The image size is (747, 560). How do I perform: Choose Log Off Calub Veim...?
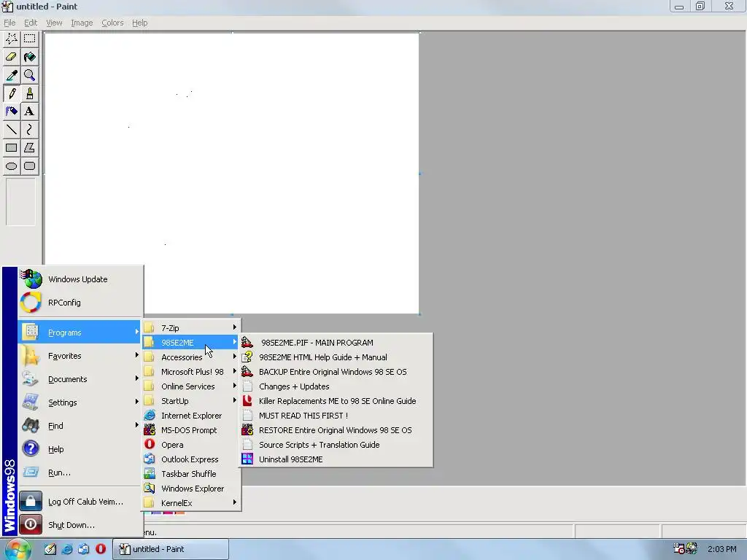point(80,502)
